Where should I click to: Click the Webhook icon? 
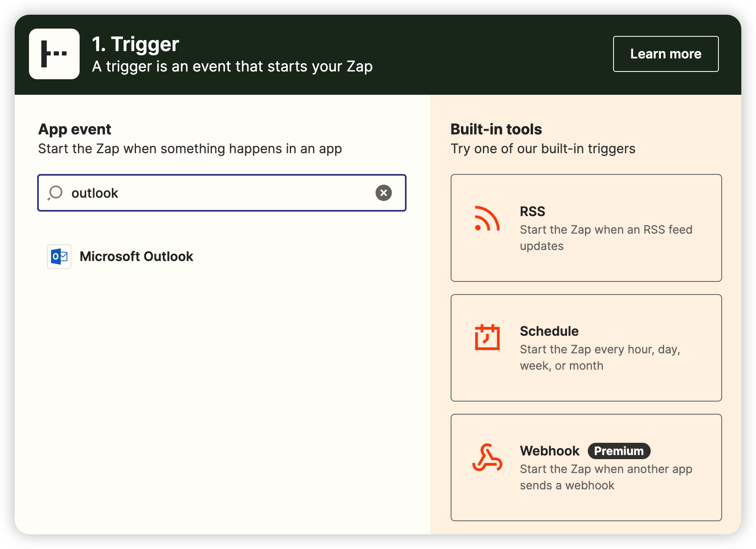pyautogui.click(x=487, y=457)
